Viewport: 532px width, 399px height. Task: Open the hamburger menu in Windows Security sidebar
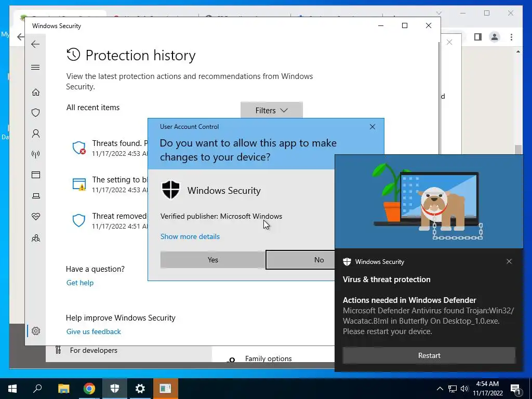35,67
